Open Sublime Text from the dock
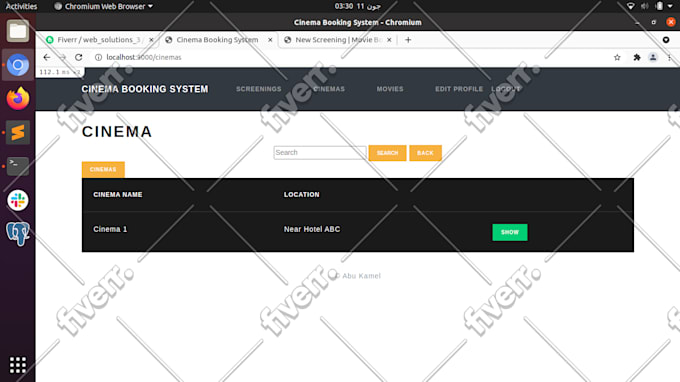 (18, 132)
